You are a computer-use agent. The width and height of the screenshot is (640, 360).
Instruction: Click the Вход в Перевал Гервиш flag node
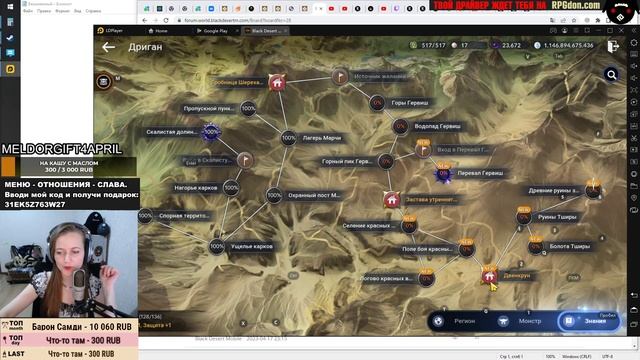point(423,150)
